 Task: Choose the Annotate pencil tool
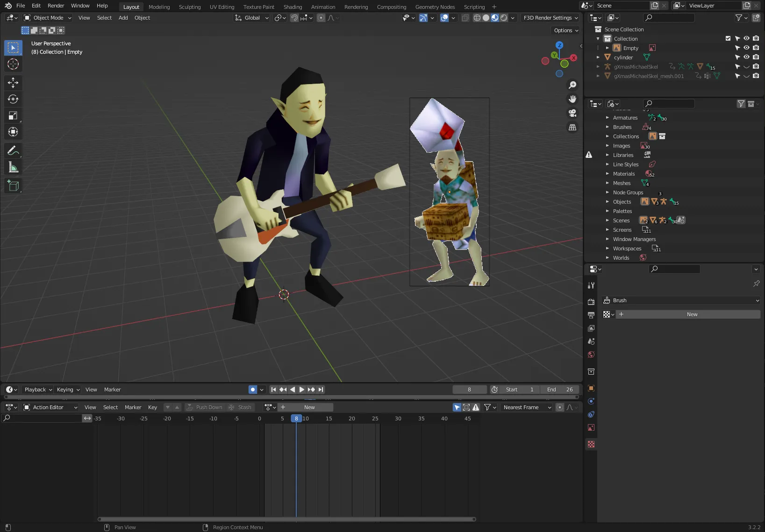click(x=13, y=150)
